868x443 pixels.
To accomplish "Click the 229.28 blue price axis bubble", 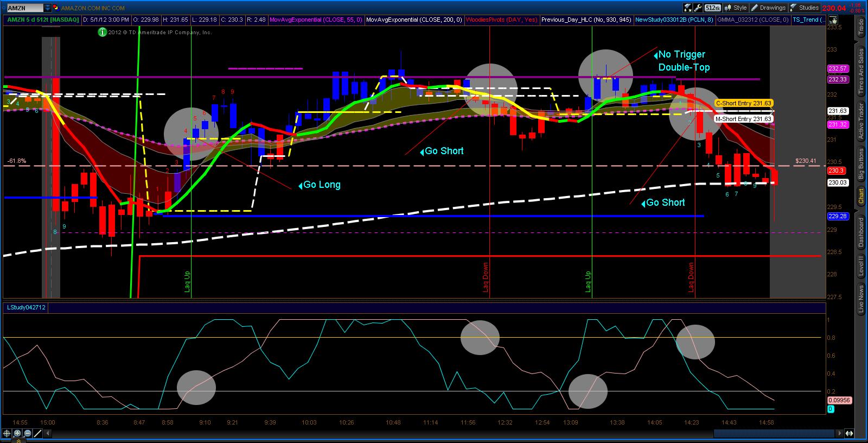I will click(838, 216).
